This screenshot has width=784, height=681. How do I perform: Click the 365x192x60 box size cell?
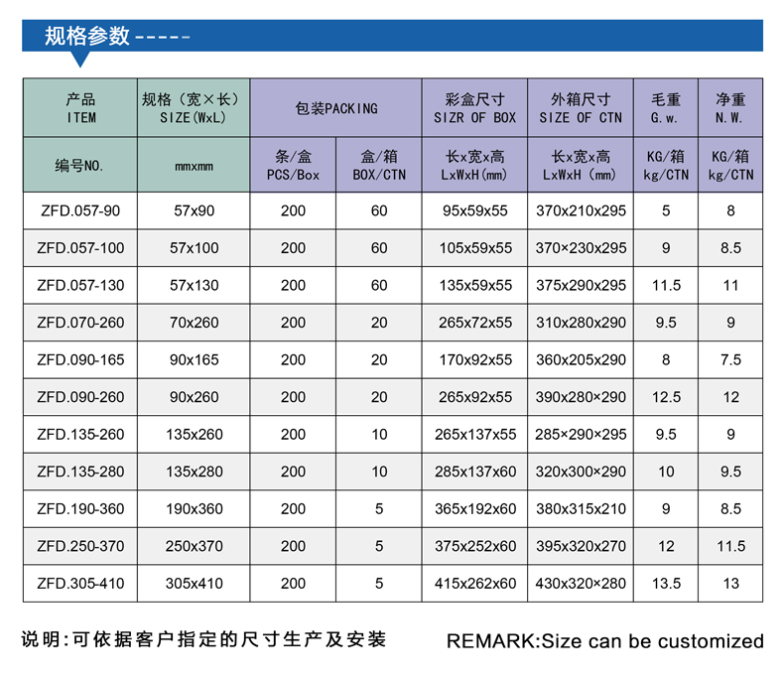475,509
